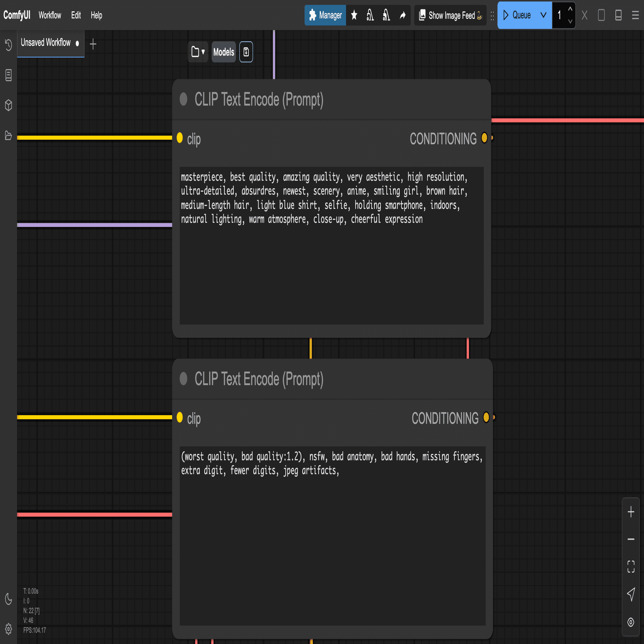This screenshot has width=644, height=644.
Task: Fit view using the frame icon
Action: 631,567
